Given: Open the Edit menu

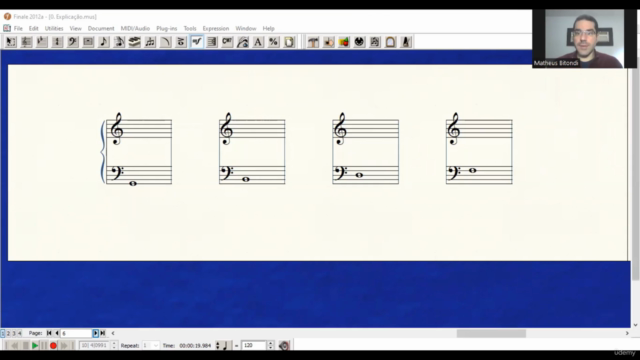Looking at the screenshot, I should click(33, 29).
